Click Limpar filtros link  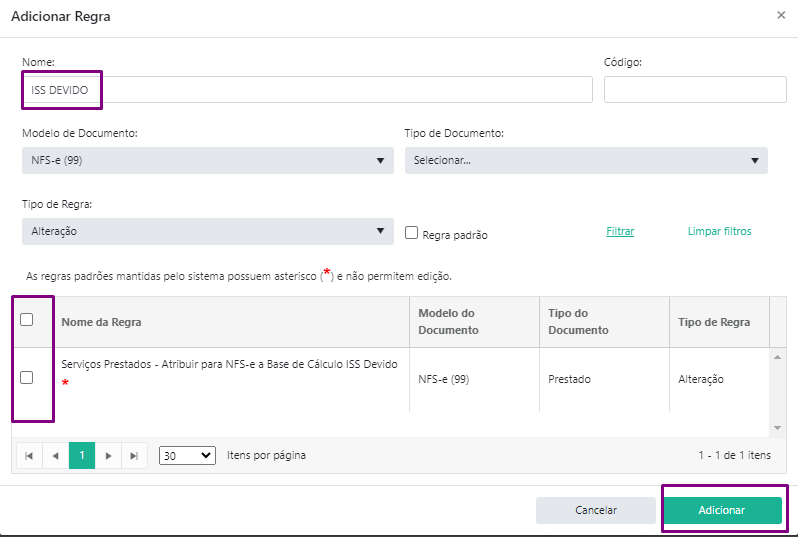coord(719,231)
